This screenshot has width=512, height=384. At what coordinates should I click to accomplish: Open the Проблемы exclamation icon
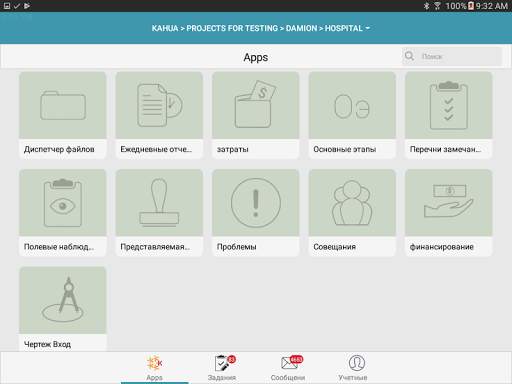256,203
